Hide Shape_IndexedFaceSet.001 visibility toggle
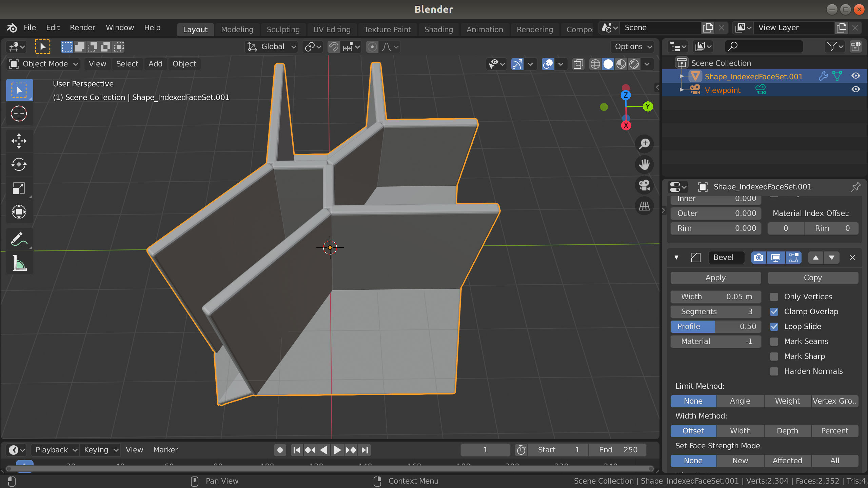Viewport: 868px width, 488px height. pos(857,76)
